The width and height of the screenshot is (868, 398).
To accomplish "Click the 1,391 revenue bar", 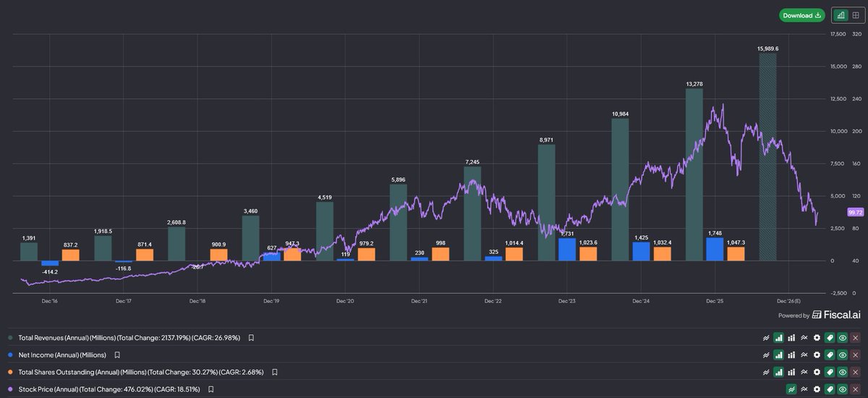I will pos(28,252).
